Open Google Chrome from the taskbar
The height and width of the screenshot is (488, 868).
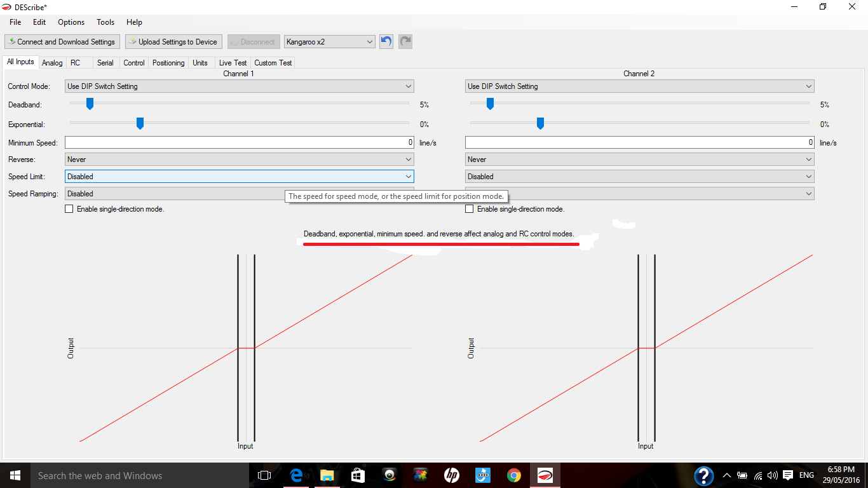[x=514, y=475]
